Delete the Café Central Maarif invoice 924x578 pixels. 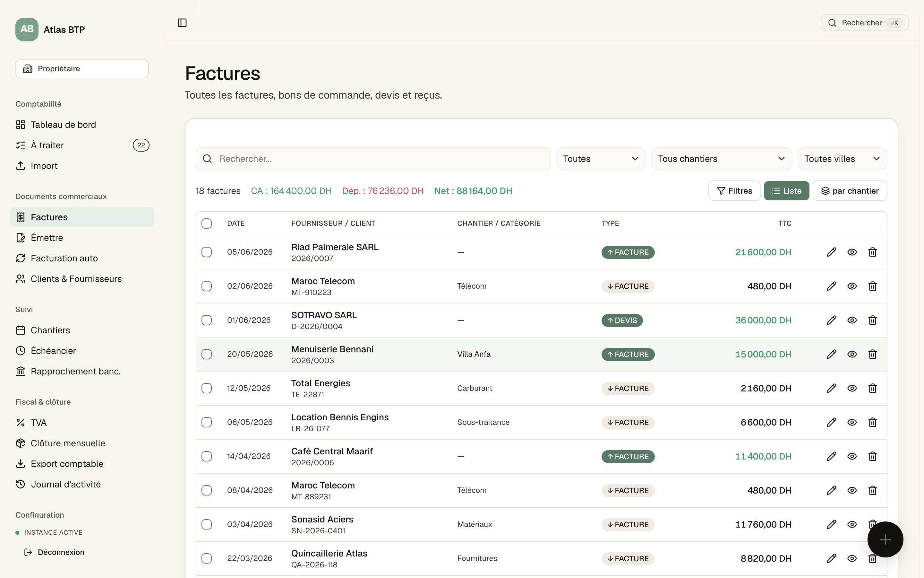click(x=872, y=456)
